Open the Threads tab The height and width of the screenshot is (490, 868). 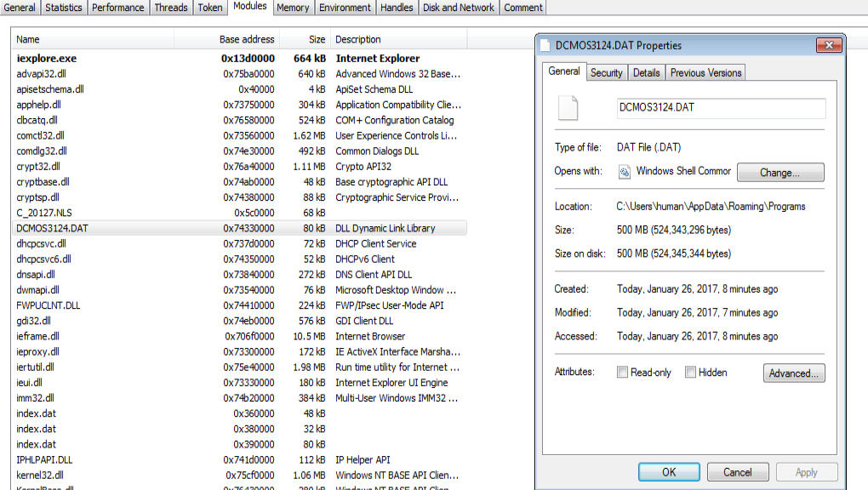point(170,8)
